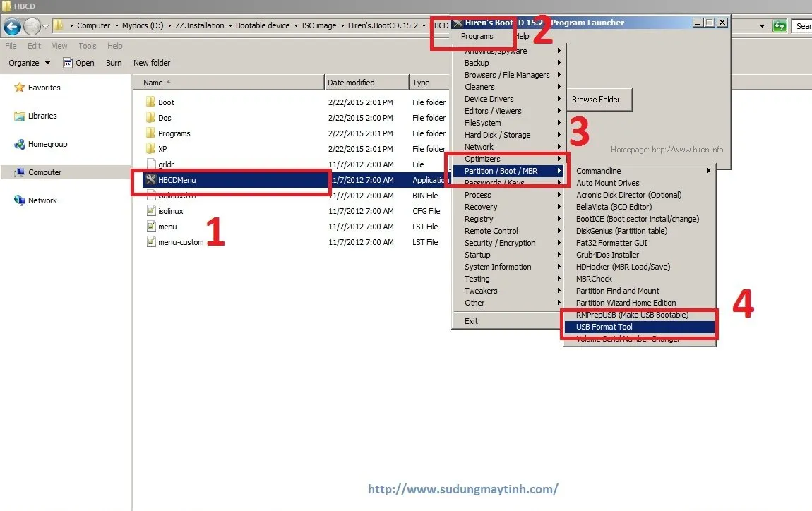Open Hard Disk / Storage submenu
The height and width of the screenshot is (511, 812).
tap(508, 135)
